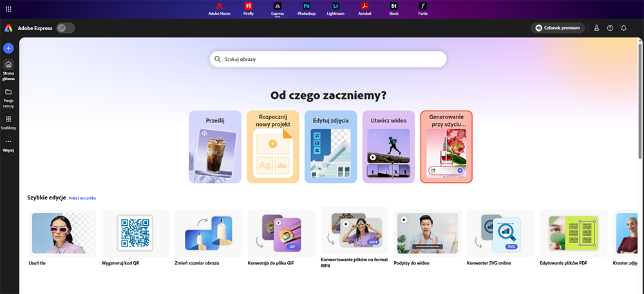This screenshot has height=294, width=644.
Task: Click the blue plus create button
Action: (x=8, y=48)
